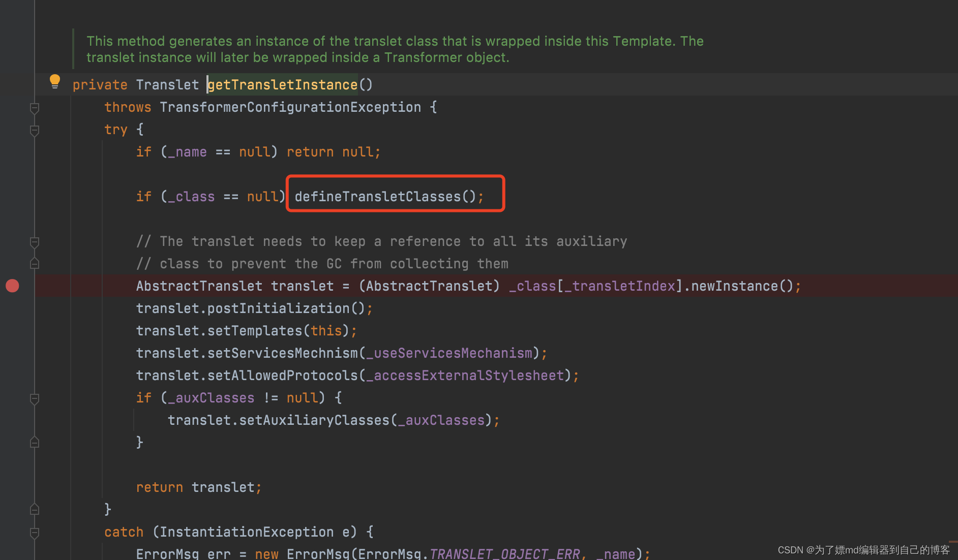Click the TransformerConfigurationException type name

pos(290,107)
